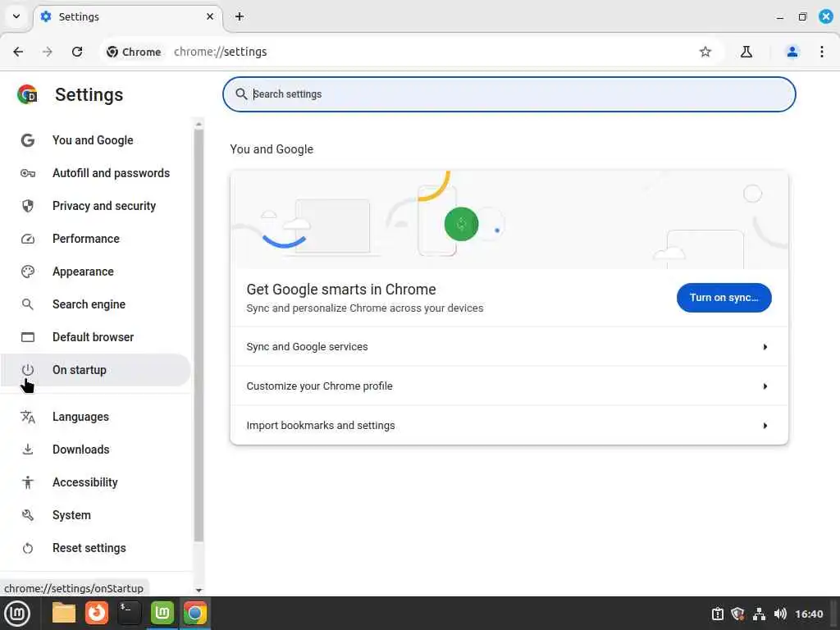
Task: Click the forward navigation arrow
Action: (x=48, y=52)
